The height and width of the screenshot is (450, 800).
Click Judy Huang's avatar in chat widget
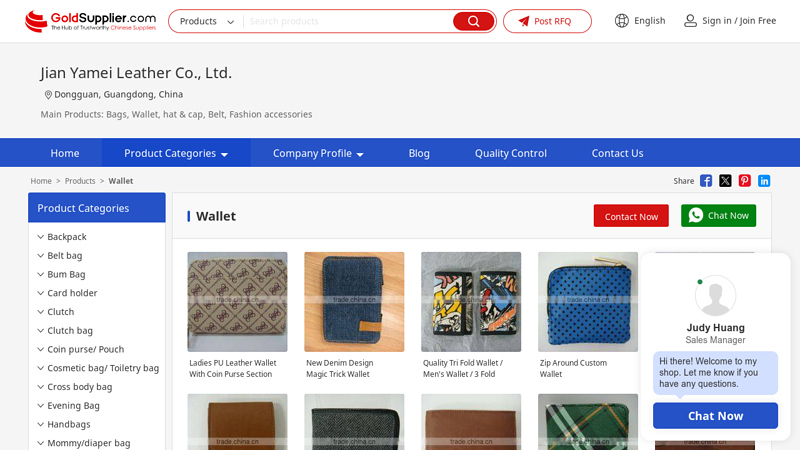[715, 295]
